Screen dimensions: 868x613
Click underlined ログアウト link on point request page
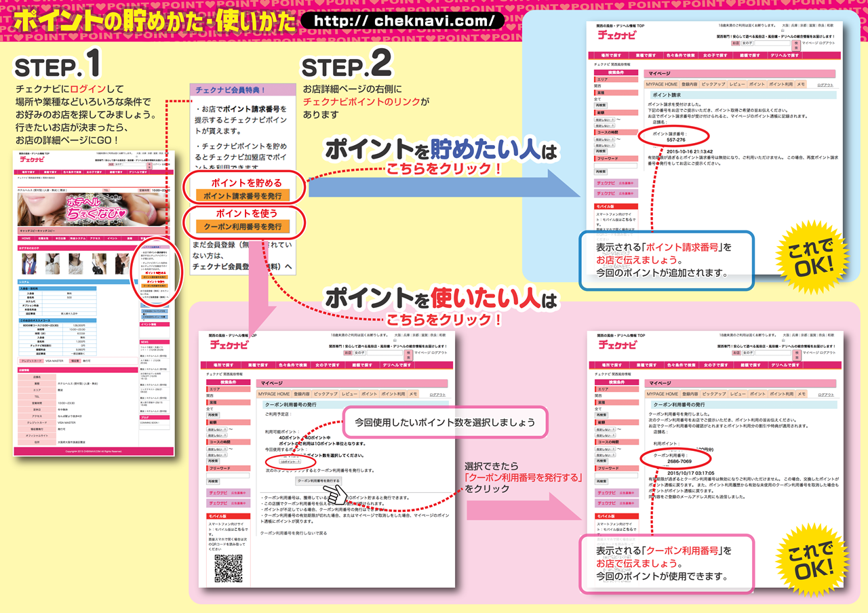(825, 85)
